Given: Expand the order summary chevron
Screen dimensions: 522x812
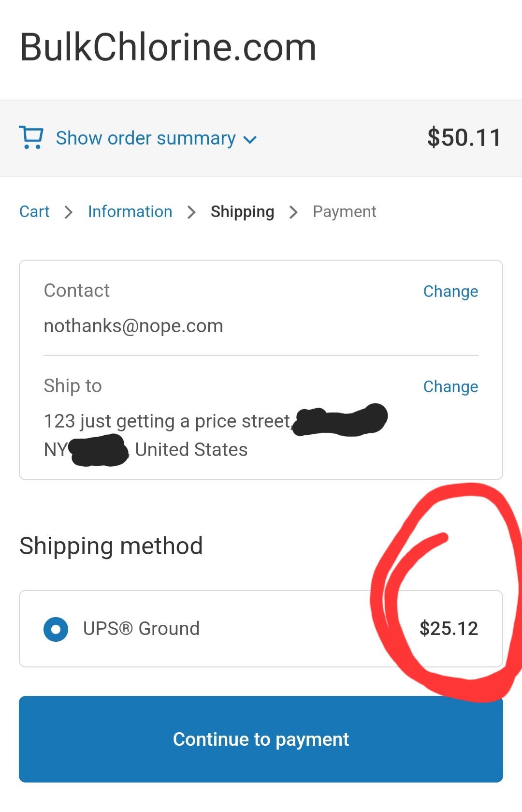Looking at the screenshot, I should [x=250, y=140].
